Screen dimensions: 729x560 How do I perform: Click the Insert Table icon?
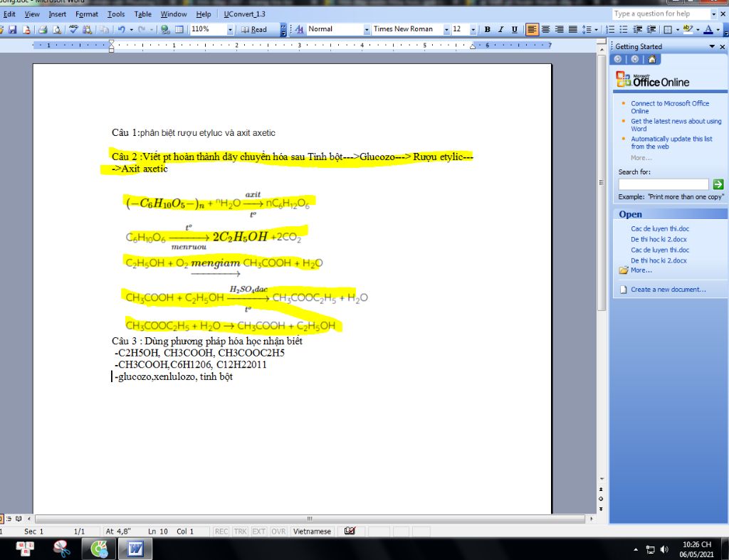(179, 30)
